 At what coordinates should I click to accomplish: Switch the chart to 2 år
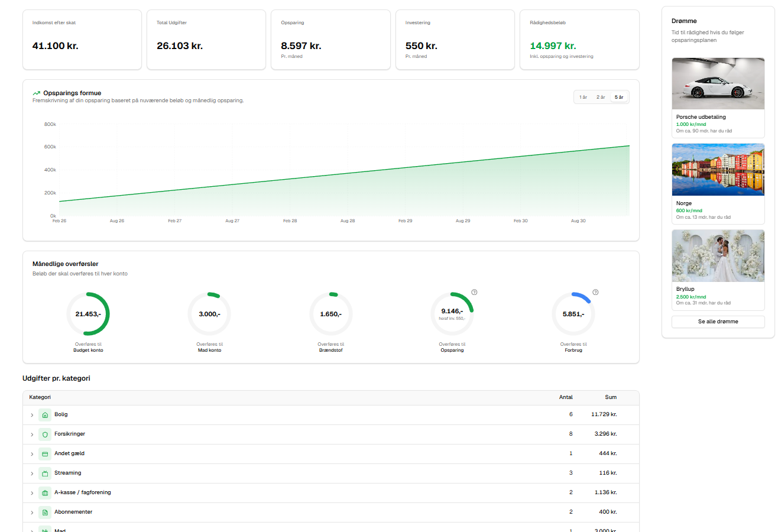point(601,97)
